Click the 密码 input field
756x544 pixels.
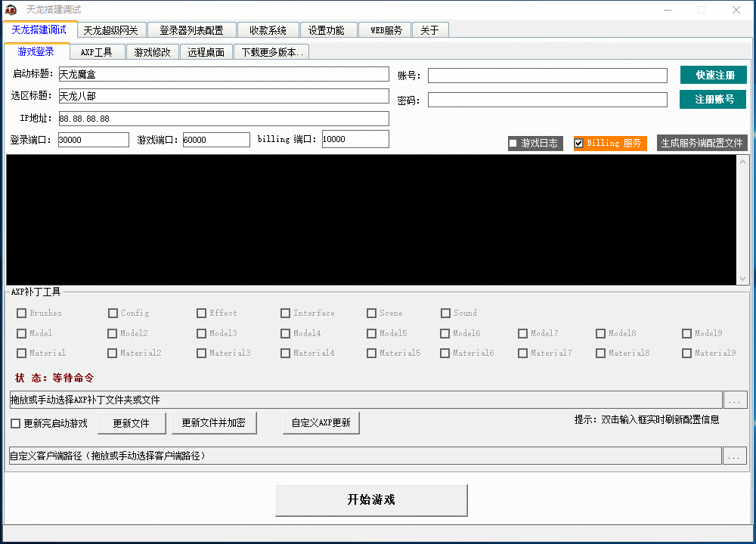[x=547, y=100]
